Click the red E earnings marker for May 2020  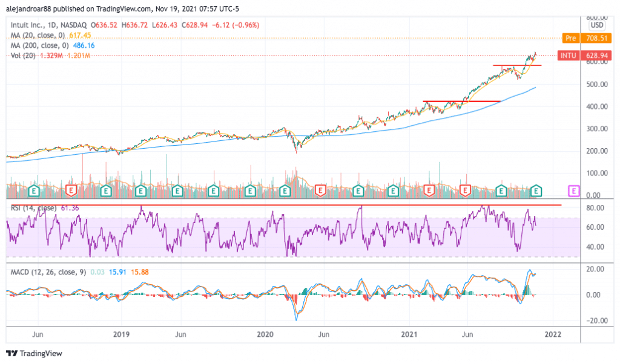click(x=320, y=191)
